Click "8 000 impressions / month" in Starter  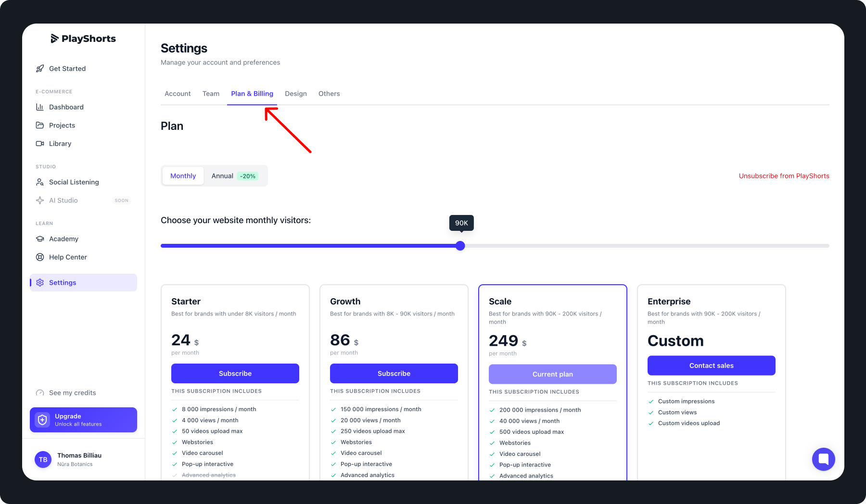(219, 409)
